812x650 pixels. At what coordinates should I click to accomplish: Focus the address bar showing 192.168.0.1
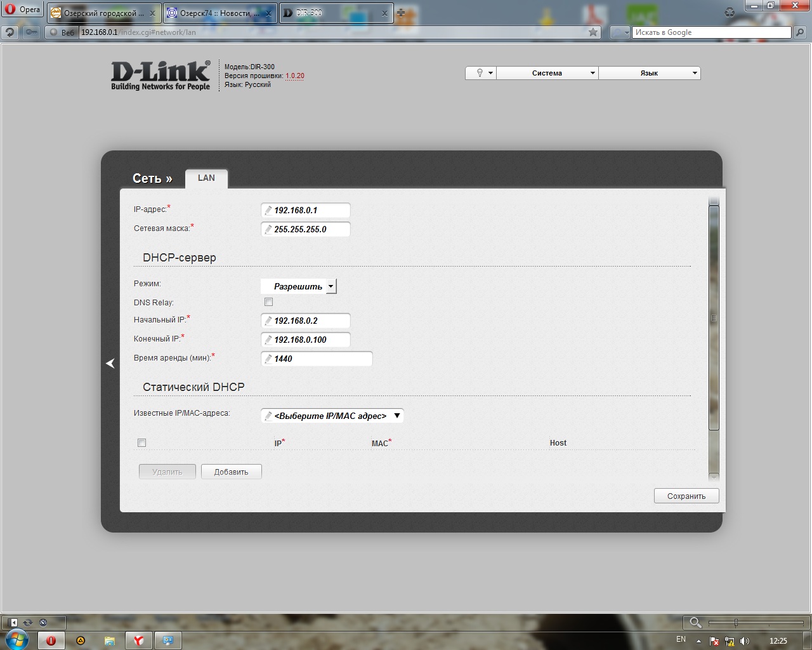[333, 32]
